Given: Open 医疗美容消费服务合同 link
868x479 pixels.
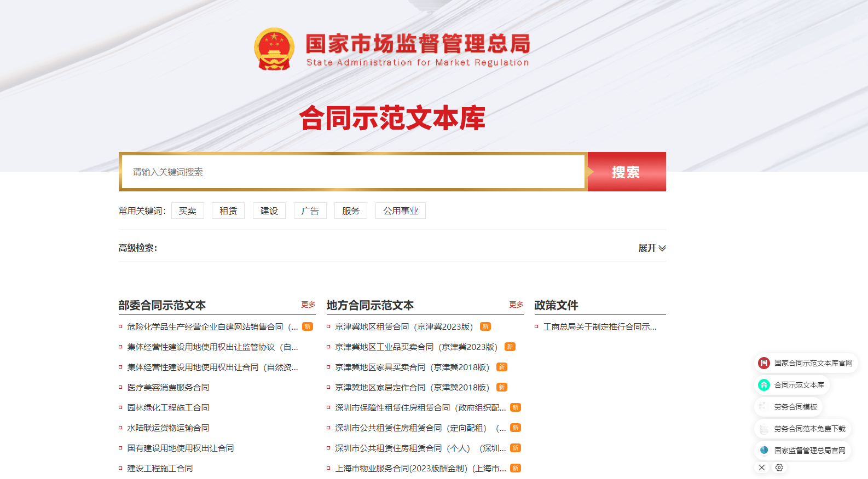Looking at the screenshot, I should point(168,387).
